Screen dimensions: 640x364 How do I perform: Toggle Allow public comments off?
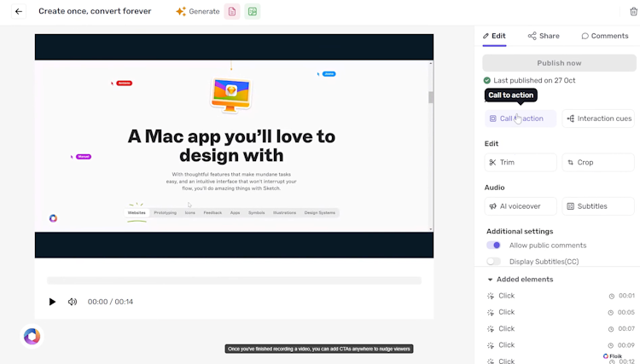pos(493,246)
